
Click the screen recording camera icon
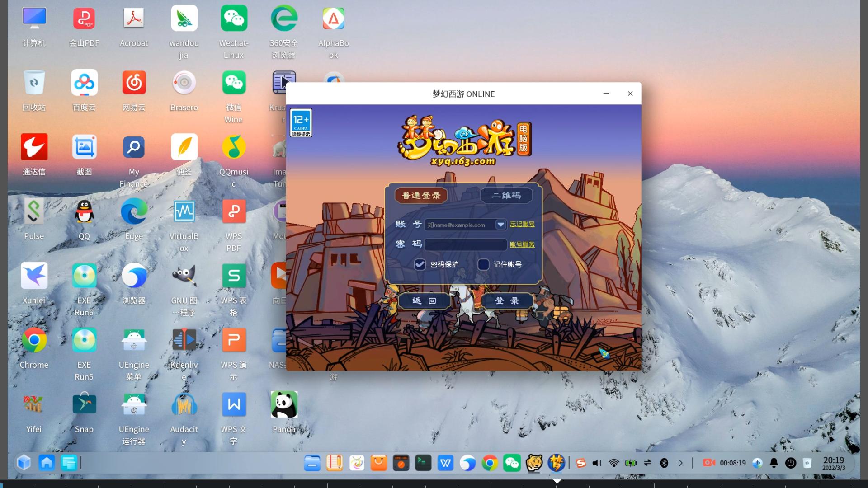(x=708, y=463)
